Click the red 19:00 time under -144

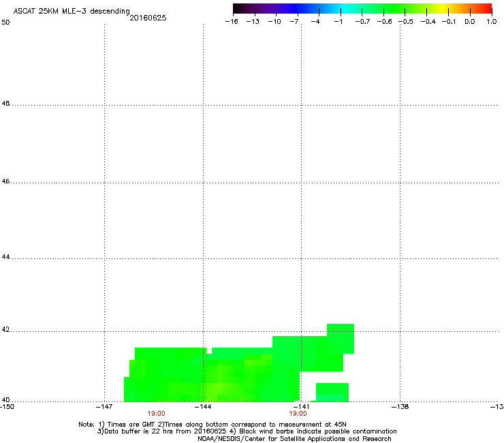156,414
